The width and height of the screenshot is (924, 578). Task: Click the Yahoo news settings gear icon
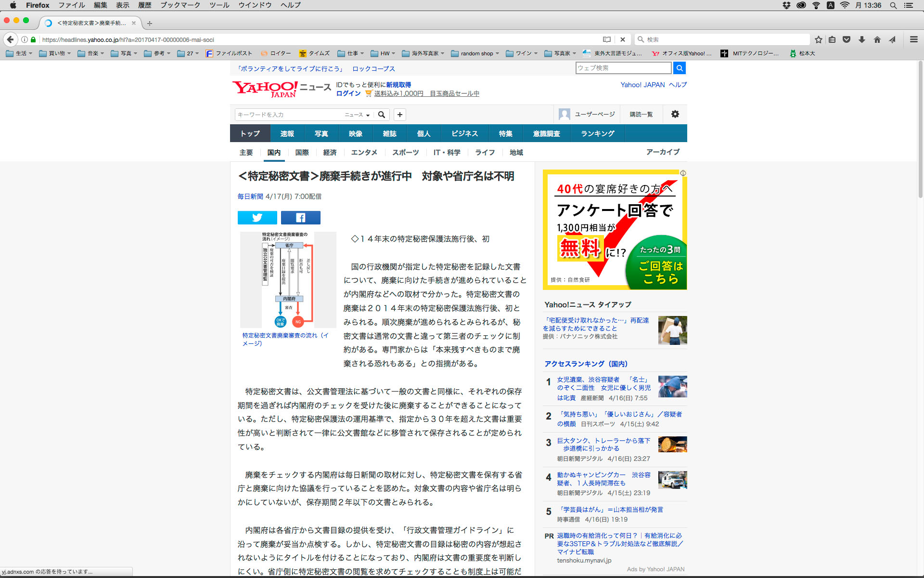[x=675, y=114]
